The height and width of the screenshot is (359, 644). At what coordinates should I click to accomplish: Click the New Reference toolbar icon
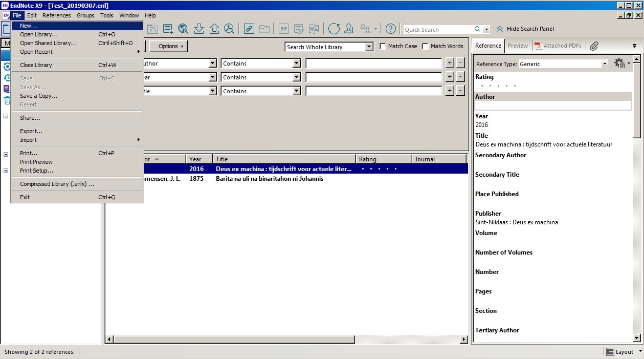click(168, 29)
